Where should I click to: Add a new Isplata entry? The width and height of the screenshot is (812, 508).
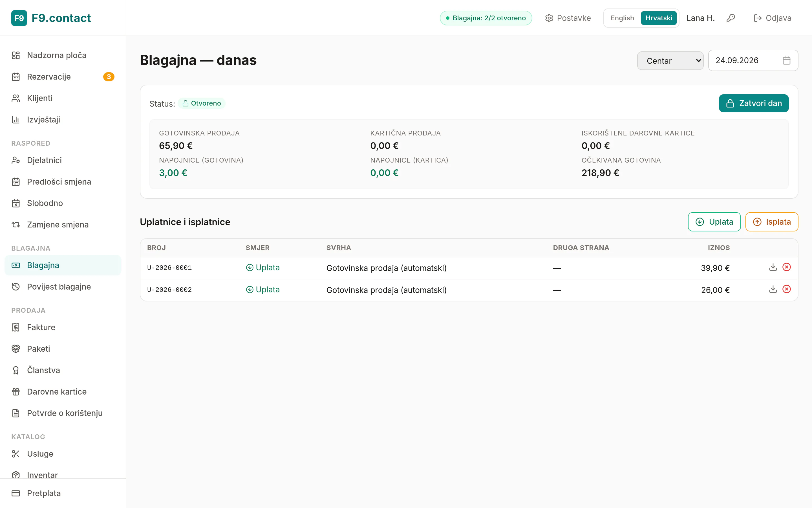tap(772, 222)
